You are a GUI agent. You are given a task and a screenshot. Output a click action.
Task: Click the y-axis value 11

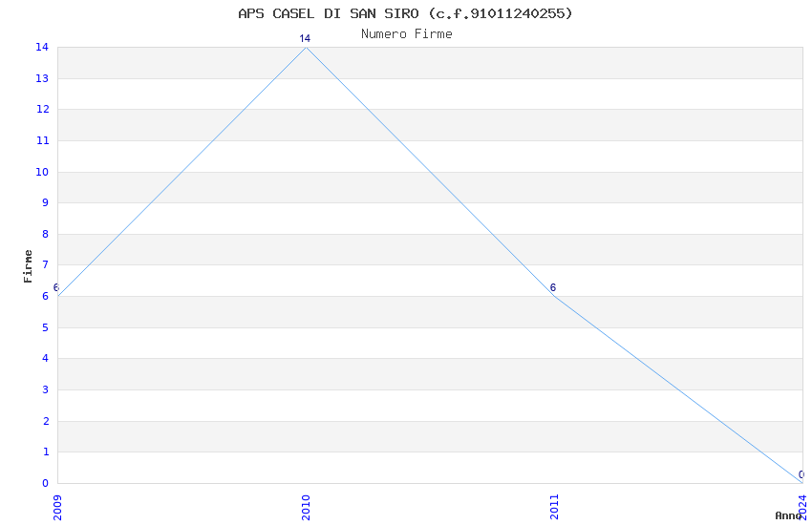42,140
